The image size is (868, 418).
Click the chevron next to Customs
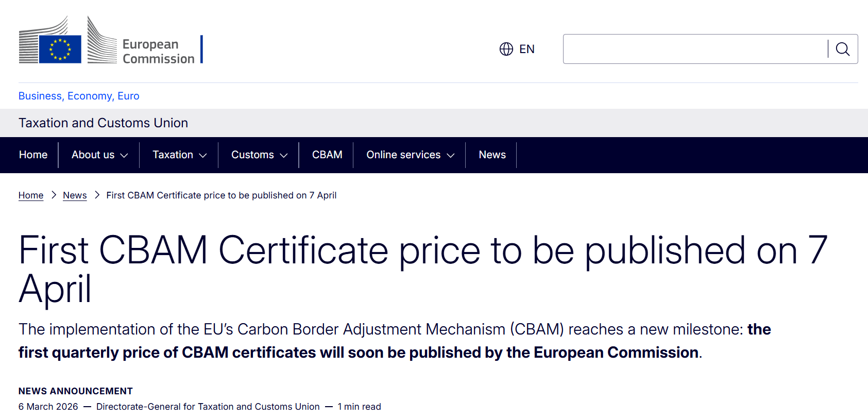coord(284,155)
